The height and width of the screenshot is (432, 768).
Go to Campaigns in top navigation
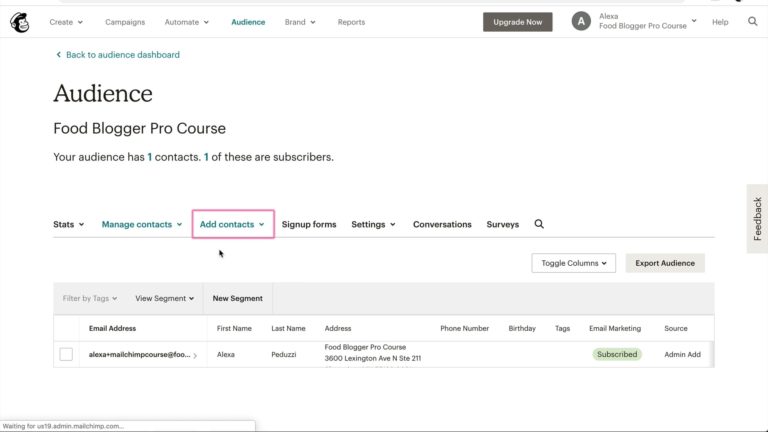(125, 22)
